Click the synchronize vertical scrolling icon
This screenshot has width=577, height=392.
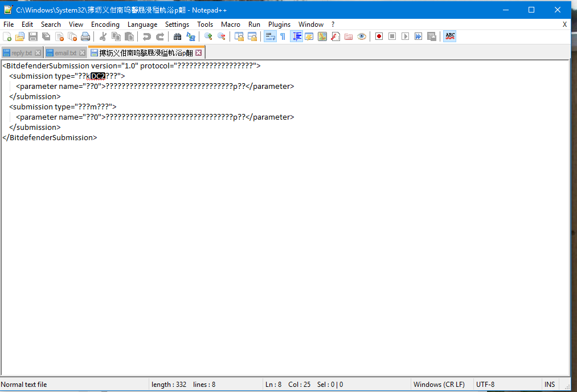click(x=239, y=36)
